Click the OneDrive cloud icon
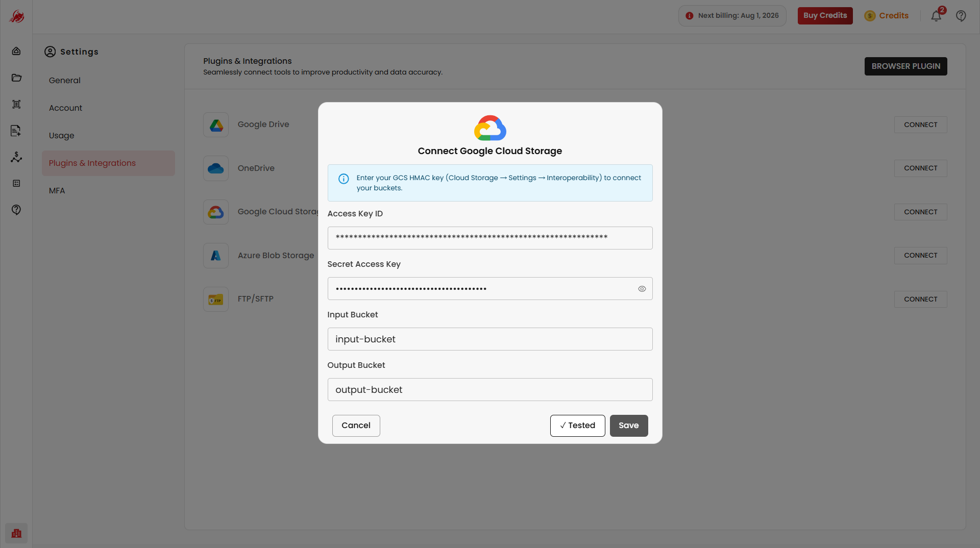This screenshot has height=548, width=980. [x=216, y=168]
